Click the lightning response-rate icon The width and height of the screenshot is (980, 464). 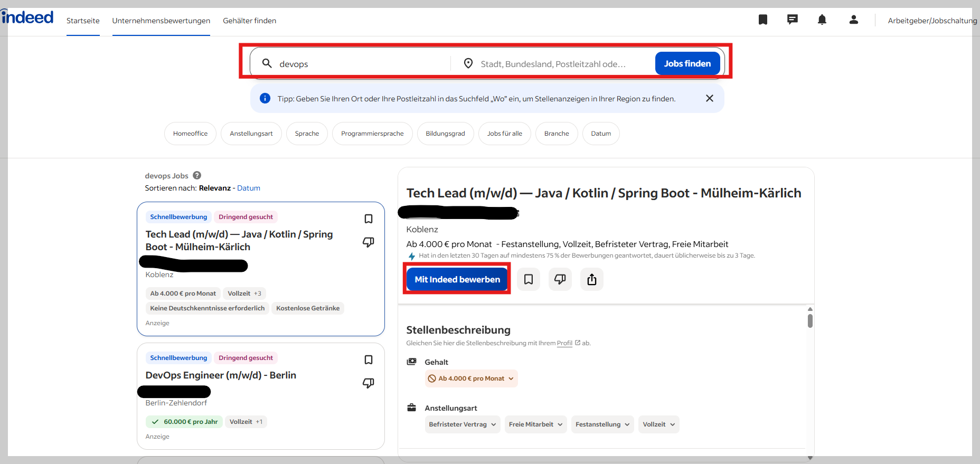pos(412,256)
